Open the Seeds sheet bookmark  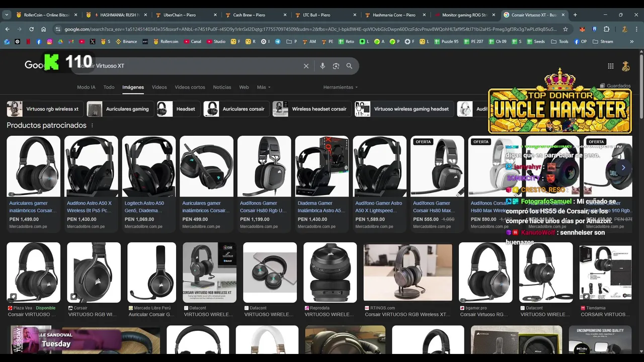[536, 42]
